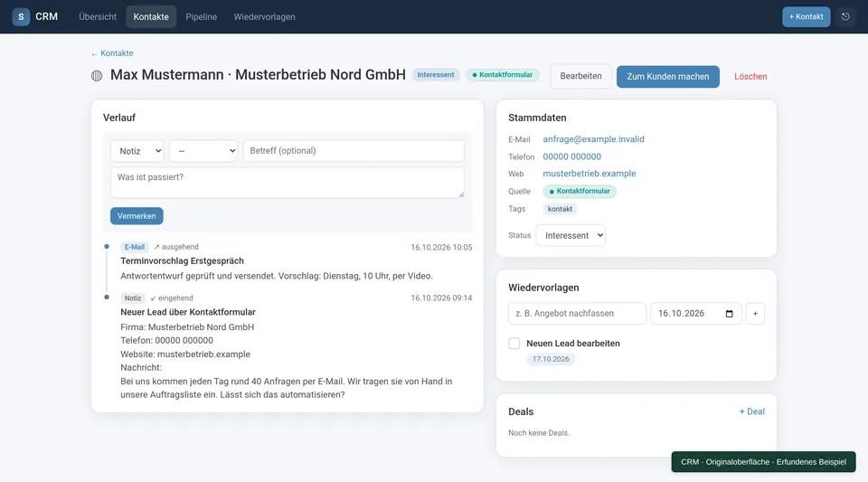Open musterbetrieb.example web link
Viewport: 868px width, 482px height.
589,174
